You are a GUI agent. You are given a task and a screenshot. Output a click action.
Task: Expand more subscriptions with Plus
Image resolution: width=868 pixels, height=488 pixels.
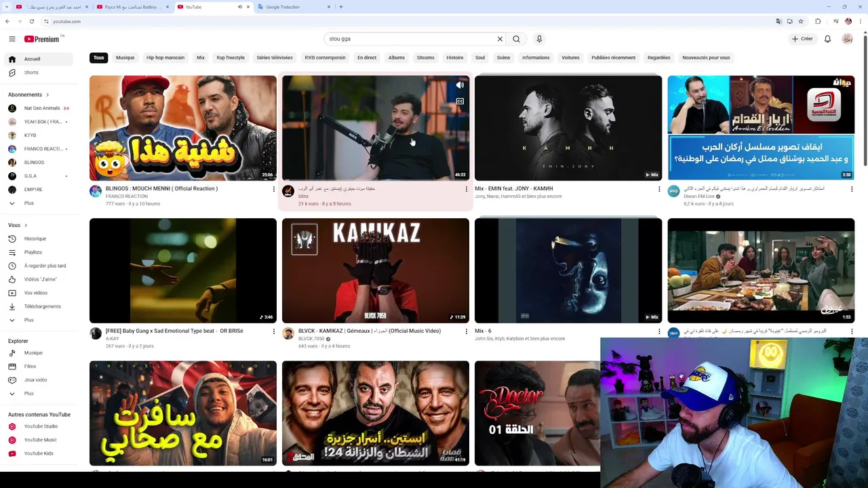pos(38,203)
